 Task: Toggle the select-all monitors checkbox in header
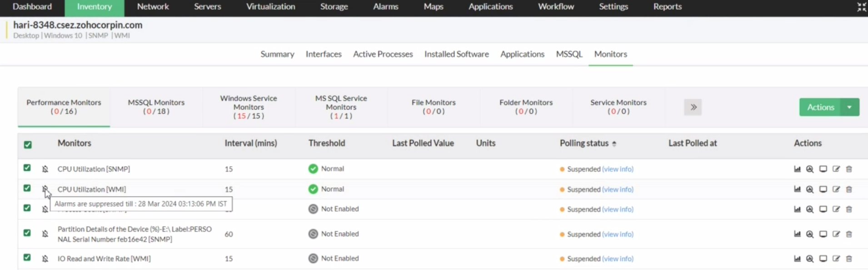[x=28, y=145]
